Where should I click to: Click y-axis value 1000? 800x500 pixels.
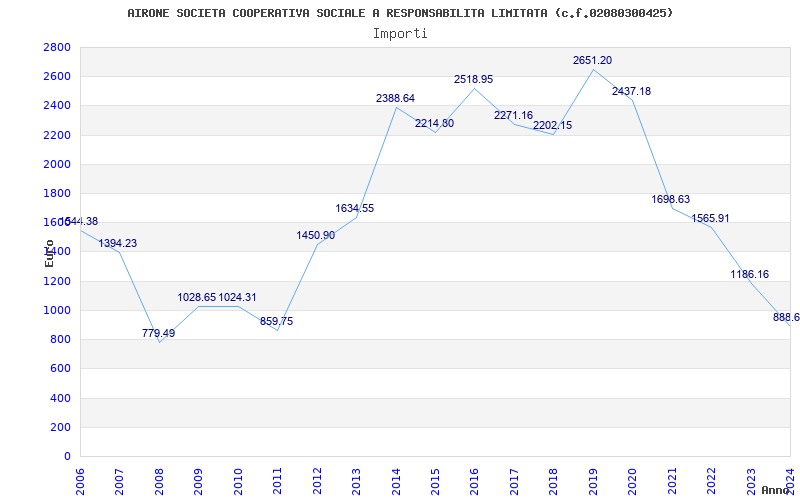click(57, 310)
